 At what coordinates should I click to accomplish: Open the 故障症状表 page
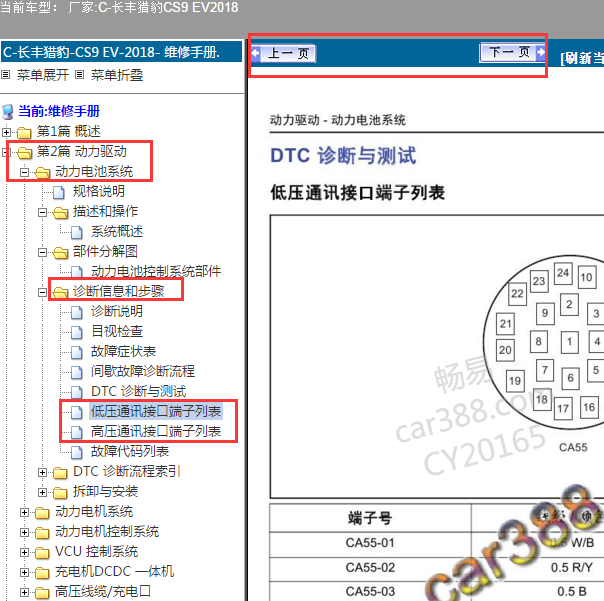[x=123, y=351]
